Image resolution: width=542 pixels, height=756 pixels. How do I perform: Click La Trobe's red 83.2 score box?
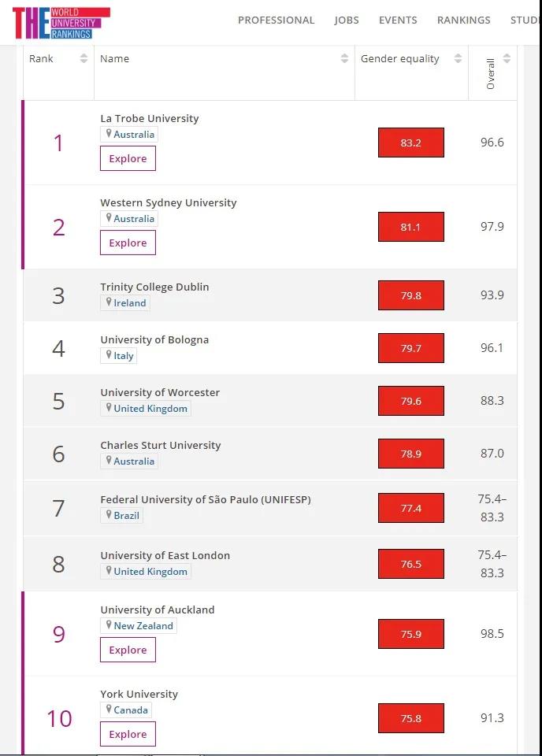click(410, 143)
